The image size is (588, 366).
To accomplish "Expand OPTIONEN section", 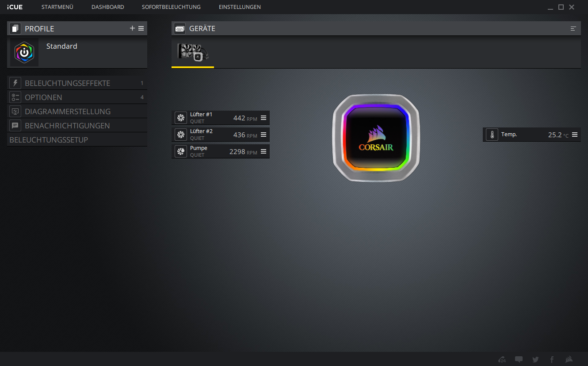I will (77, 97).
